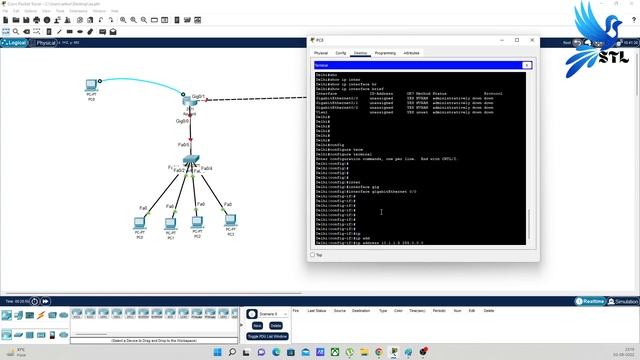Tick the Top checkbox in PC window
The image size is (640, 360).
pyautogui.click(x=313, y=255)
